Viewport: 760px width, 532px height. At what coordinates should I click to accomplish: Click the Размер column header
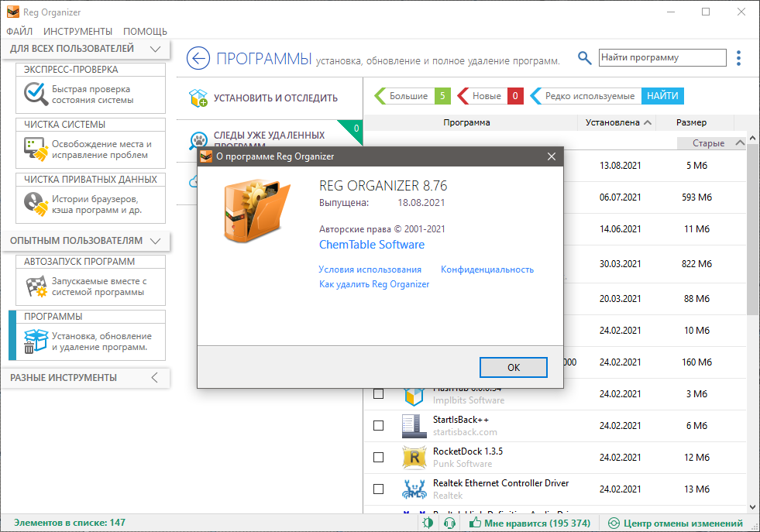691,122
